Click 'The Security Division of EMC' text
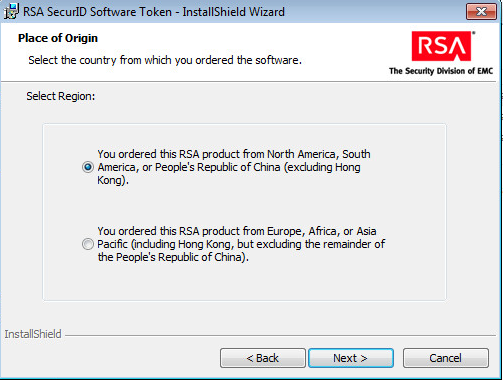Viewport: 503px width, 380px height. pos(441,71)
